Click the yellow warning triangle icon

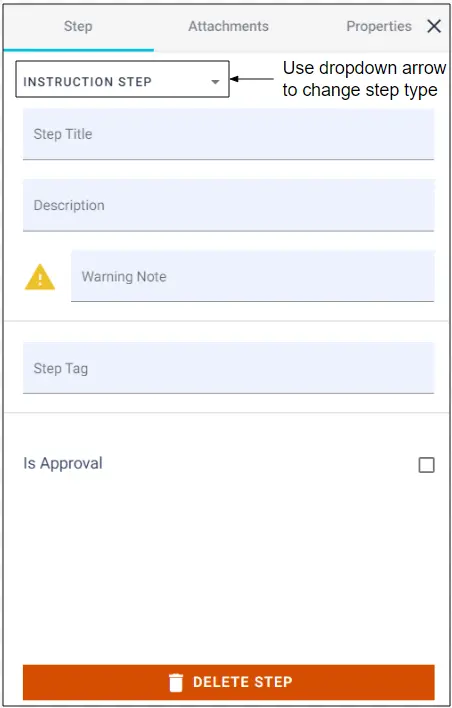coord(40,277)
